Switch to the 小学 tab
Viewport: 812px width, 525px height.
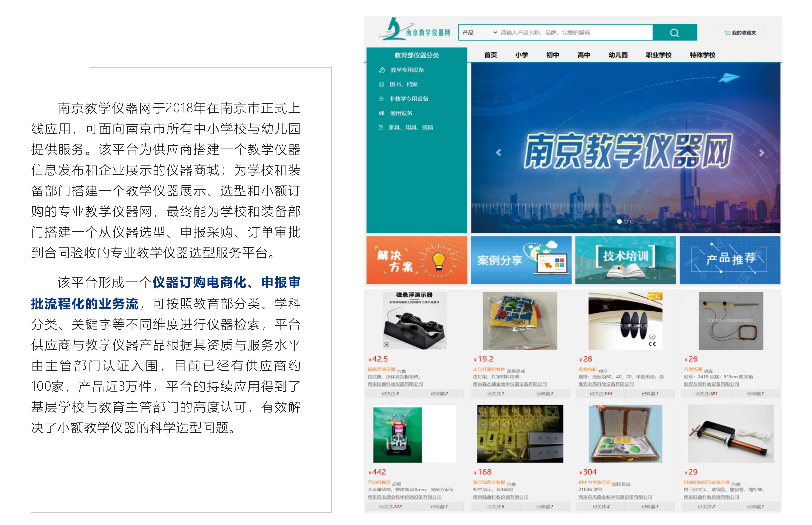point(521,55)
